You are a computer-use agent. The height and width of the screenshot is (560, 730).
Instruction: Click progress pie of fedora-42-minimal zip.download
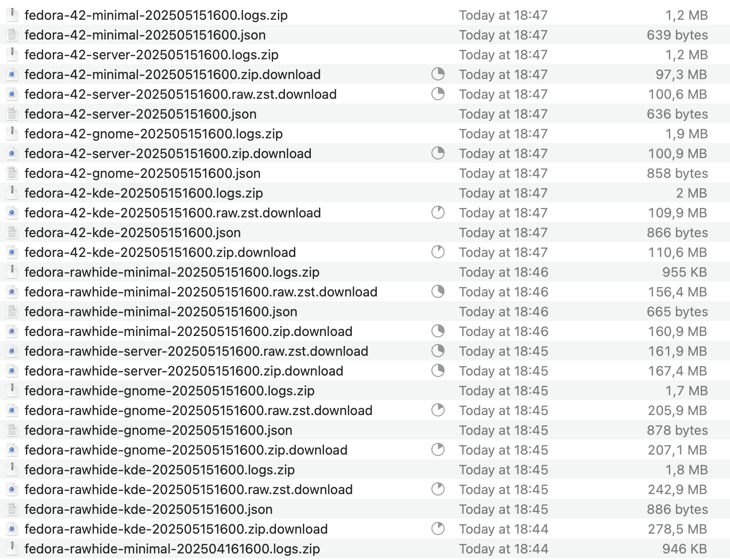click(438, 74)
